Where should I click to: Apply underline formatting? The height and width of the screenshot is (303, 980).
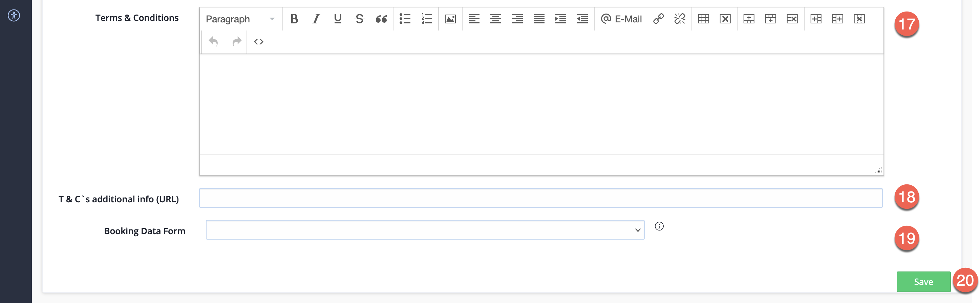(x=337, y=19)
